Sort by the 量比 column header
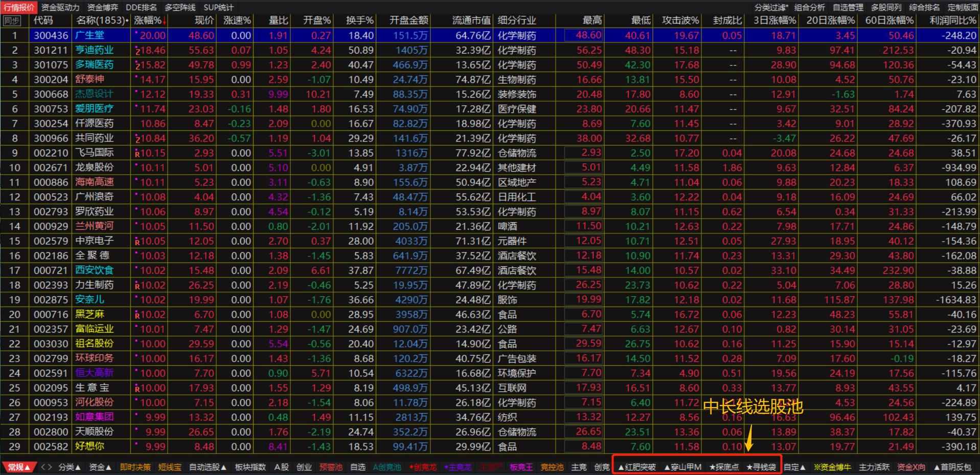 tap(279, 20)
